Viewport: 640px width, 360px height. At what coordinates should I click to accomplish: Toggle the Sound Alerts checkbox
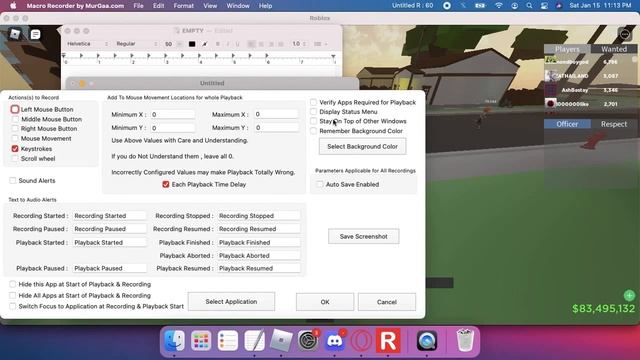click(x=13, y=180)
